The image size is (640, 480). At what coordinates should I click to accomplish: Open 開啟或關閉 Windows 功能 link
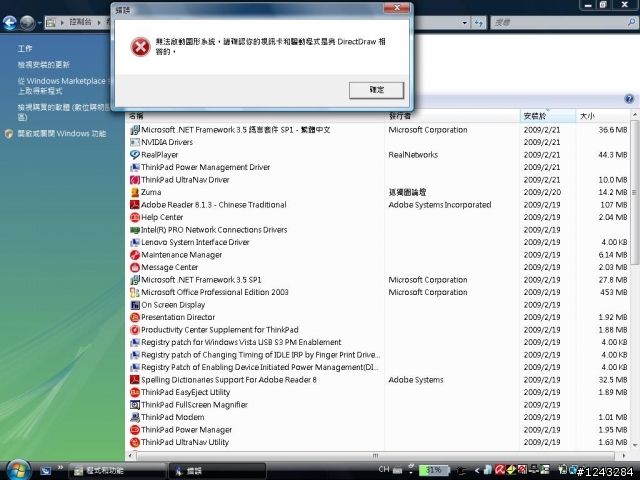click(x=62, y=133)
